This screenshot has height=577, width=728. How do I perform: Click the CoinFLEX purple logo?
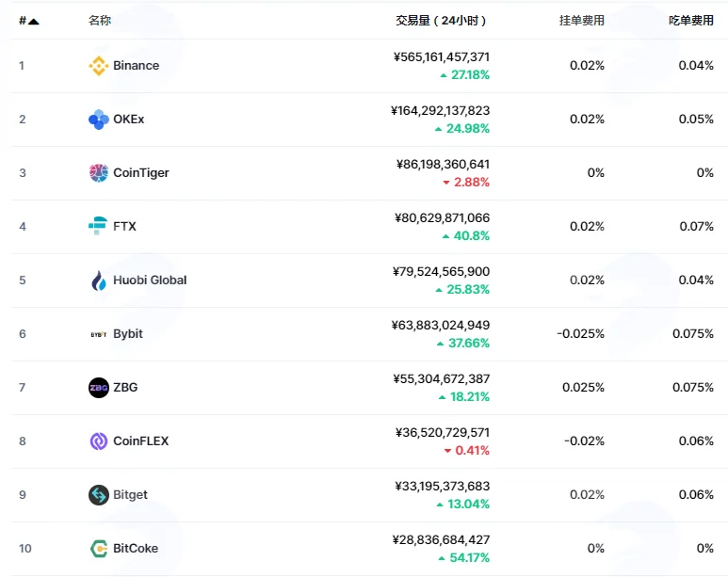(x=99, y=441)
